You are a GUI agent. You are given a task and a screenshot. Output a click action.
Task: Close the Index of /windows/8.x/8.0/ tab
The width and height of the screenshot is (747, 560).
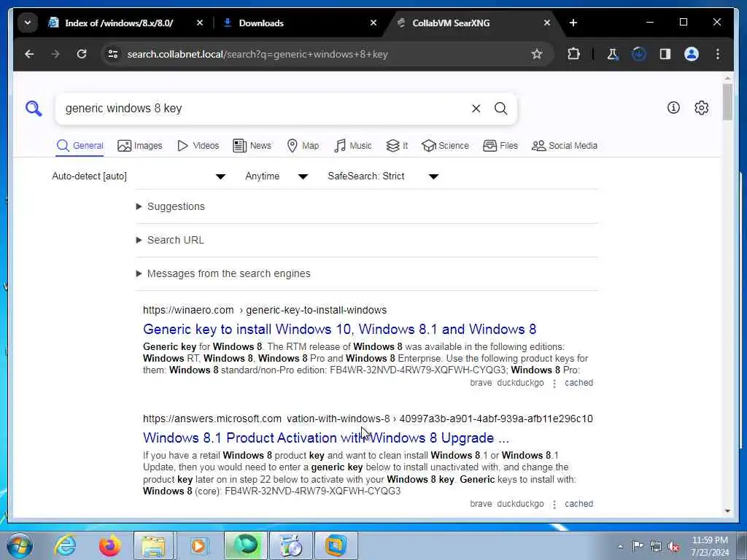pyautogui.click(x=200, y=23)
